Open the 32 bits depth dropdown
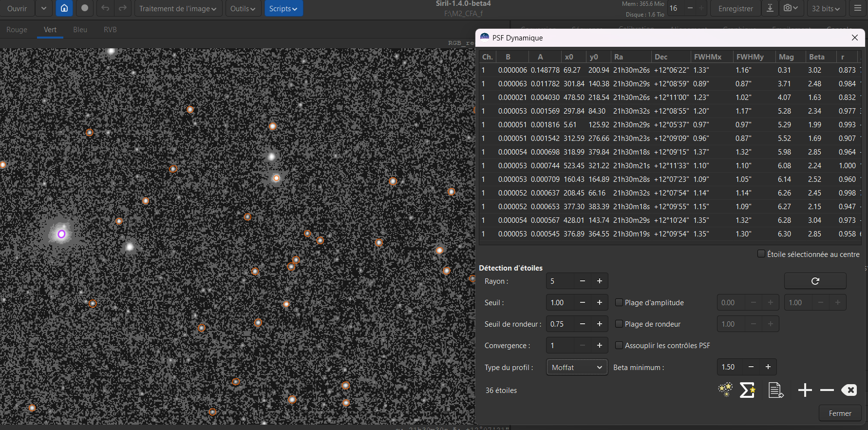 click(826, 9)
